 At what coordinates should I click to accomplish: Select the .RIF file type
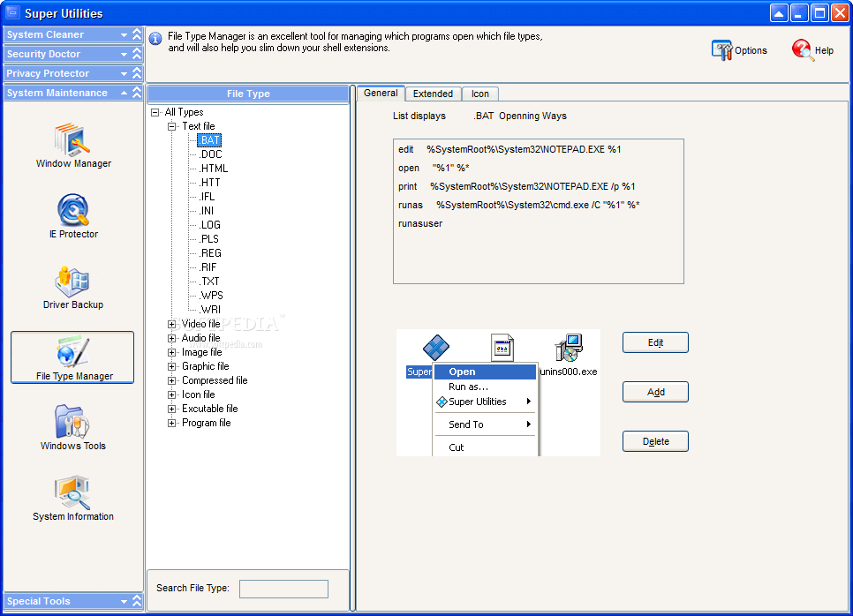[208, 267]
